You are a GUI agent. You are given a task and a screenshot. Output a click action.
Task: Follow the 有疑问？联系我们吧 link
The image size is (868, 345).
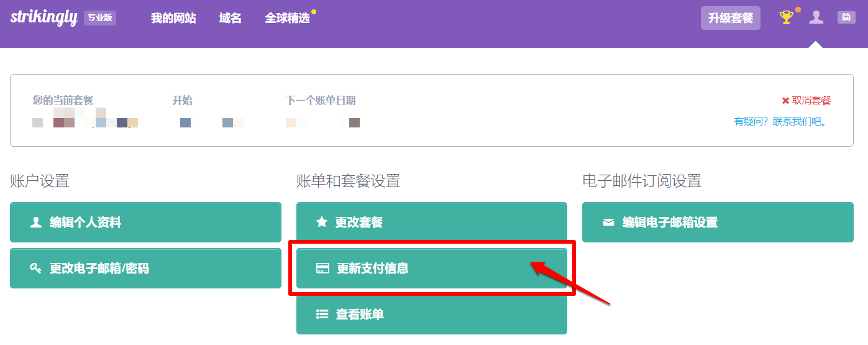781,122
